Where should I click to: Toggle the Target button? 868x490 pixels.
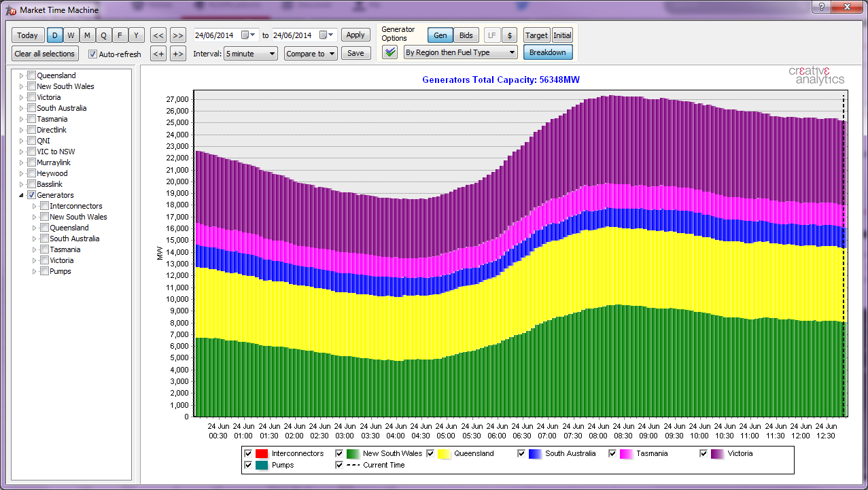(536, 35)
